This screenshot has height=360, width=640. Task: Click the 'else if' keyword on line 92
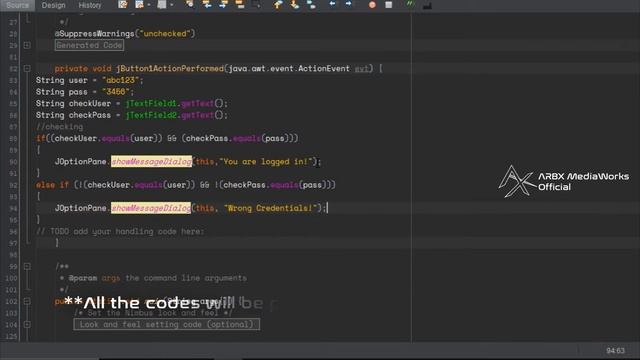[x=52, y=185]
